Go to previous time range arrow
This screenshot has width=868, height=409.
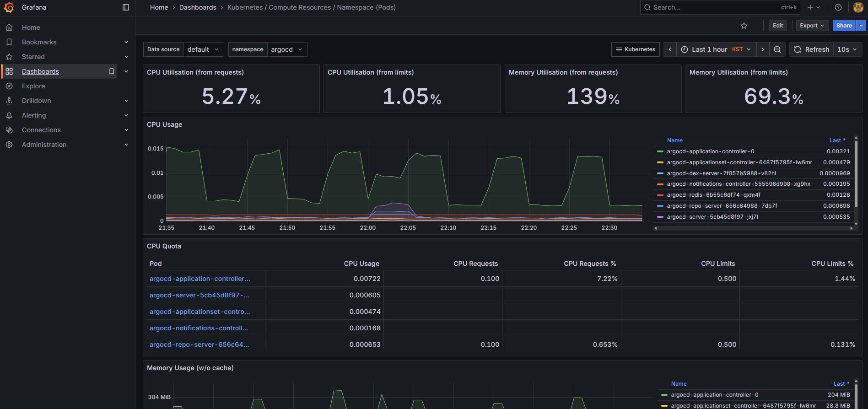670,49
